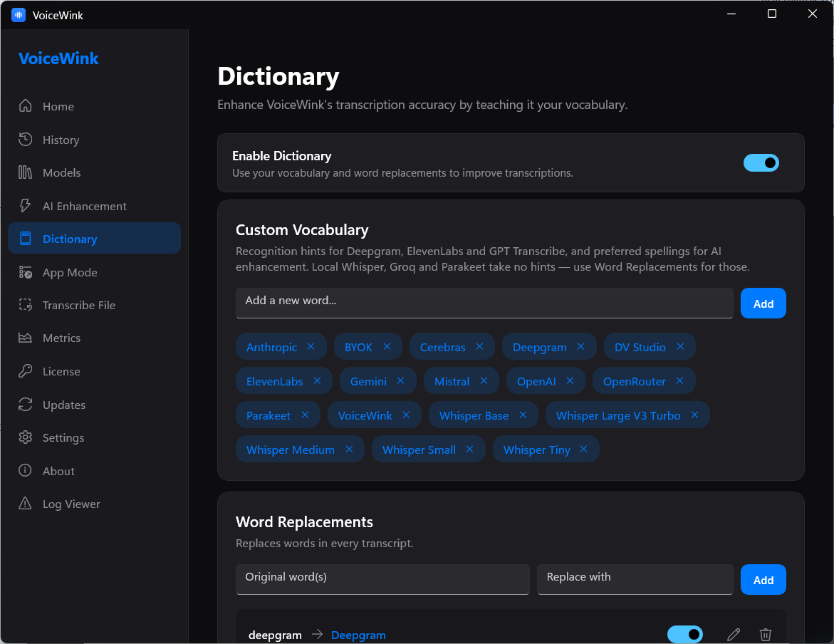Disable the Enable Dictionary toggle

[761, 163]
